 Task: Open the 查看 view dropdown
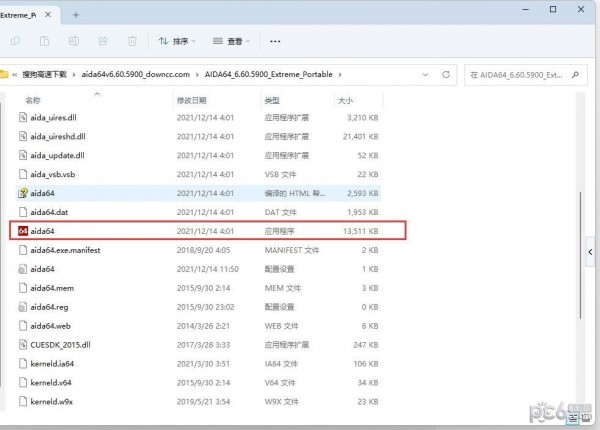pyautogui.click(x=231, y=41)
